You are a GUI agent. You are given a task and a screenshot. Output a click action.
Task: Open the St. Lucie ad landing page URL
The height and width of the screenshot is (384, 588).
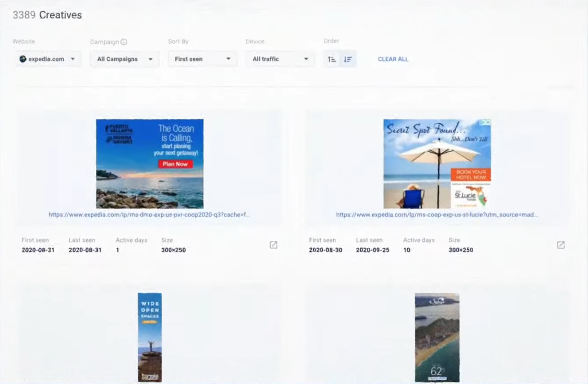437,215
